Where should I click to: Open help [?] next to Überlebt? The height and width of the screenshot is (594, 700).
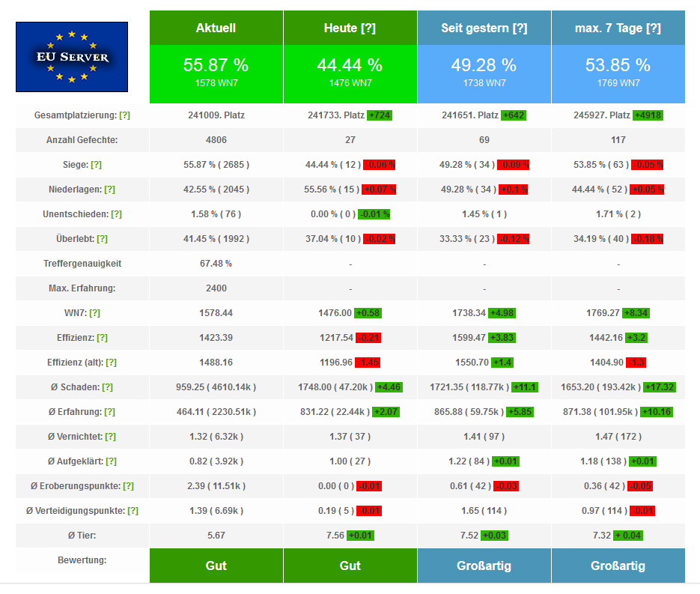(102, 239)
